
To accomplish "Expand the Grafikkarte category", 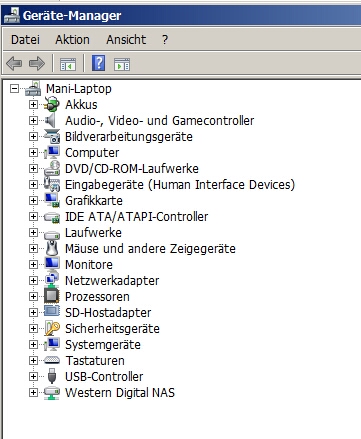I will pos(33,201).
